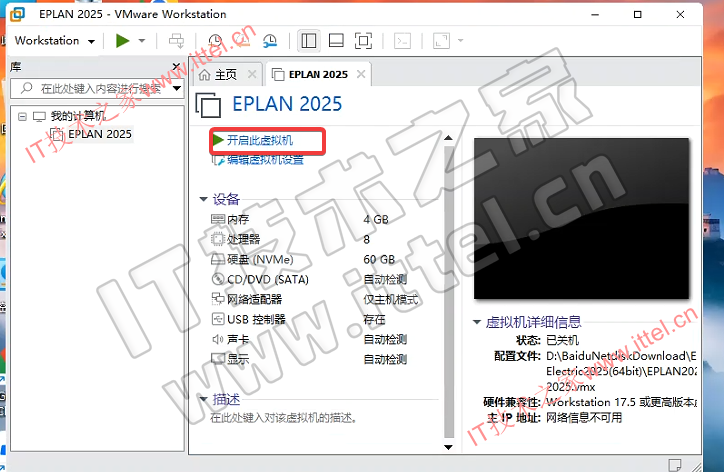Click the USB icon beside USB 控制器

217,319
